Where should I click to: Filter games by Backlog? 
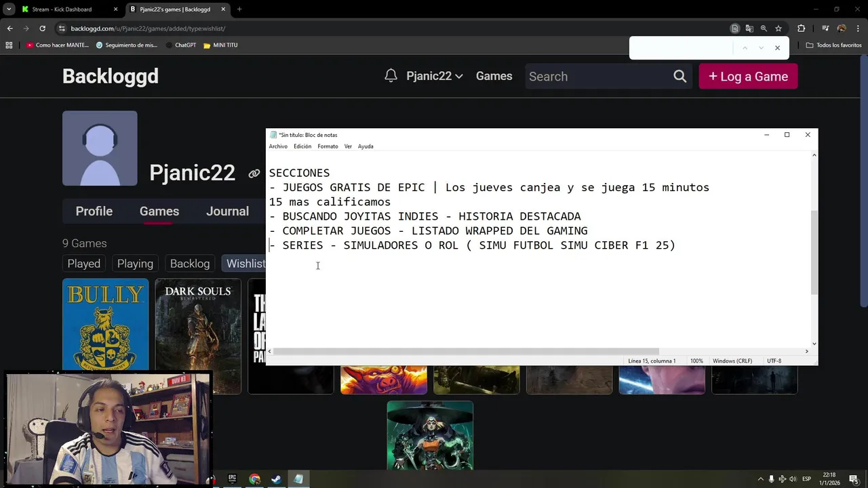point(190,264)
